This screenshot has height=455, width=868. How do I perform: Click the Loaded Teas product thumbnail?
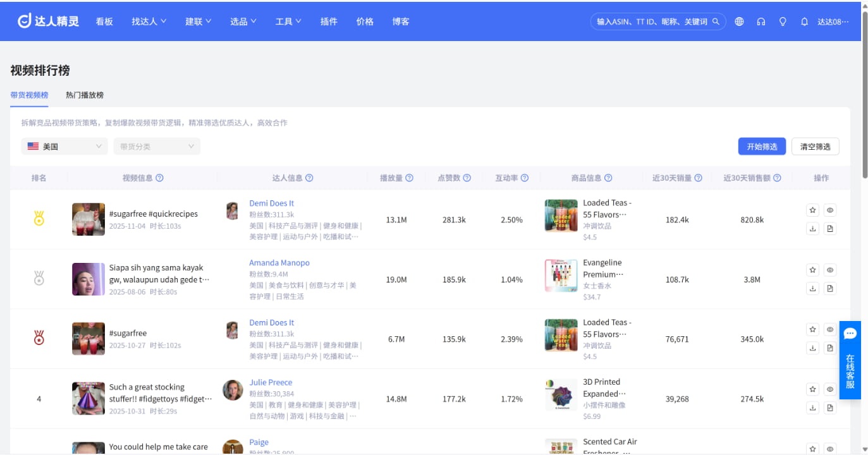(x=561, y=215)
